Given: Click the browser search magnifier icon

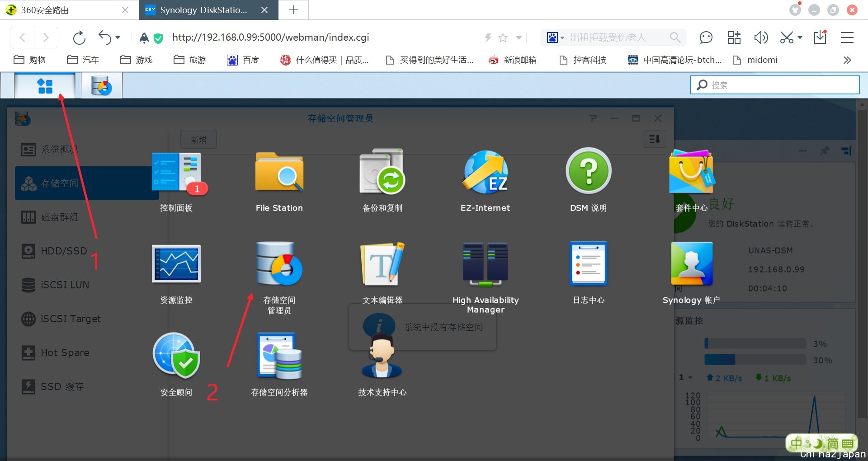Looking at the screenshot, I should point(675,38).
